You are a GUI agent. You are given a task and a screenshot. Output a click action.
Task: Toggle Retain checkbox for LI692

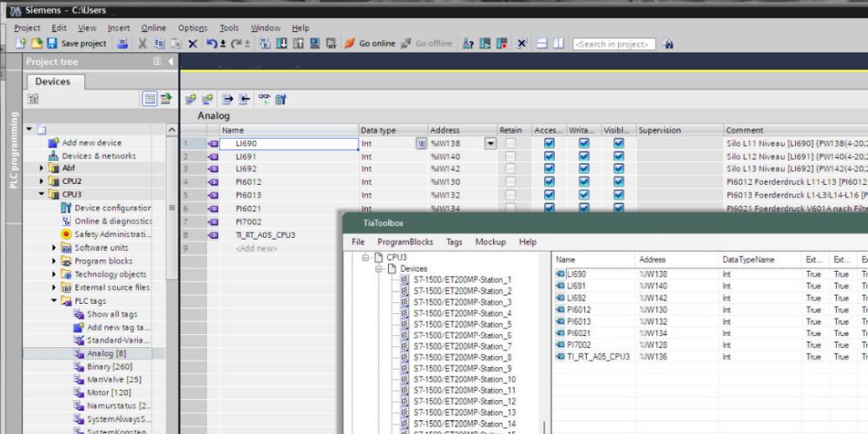coord(510,169)
